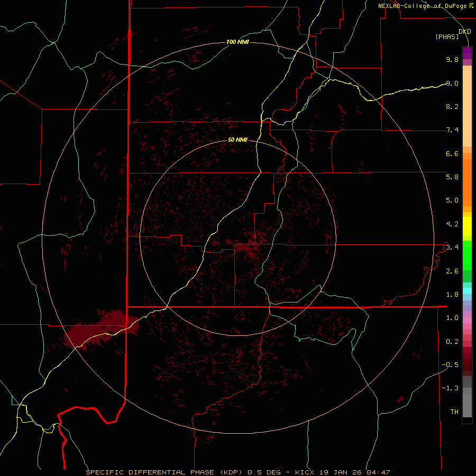Select the 5.0 scale value
The height and width of the screenshot is (476, 476).
452,200
